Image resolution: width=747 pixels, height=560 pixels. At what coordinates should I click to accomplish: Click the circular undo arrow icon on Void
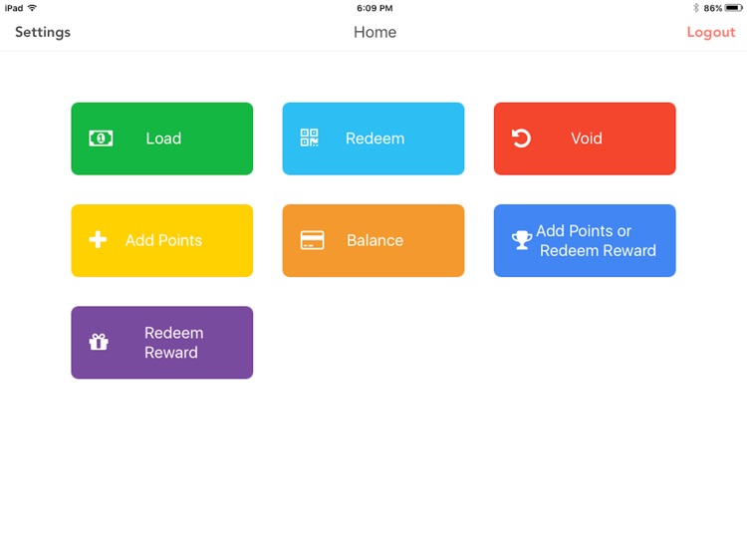[521, 139]
